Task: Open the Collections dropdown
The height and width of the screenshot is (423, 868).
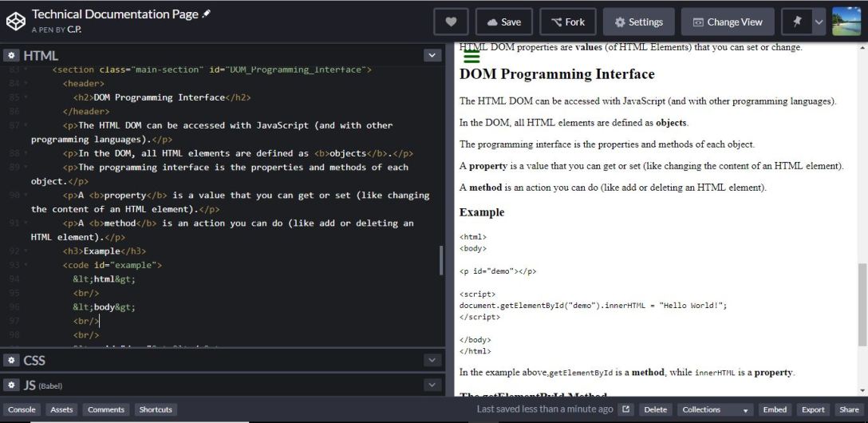Action: [x=716, y=409]
